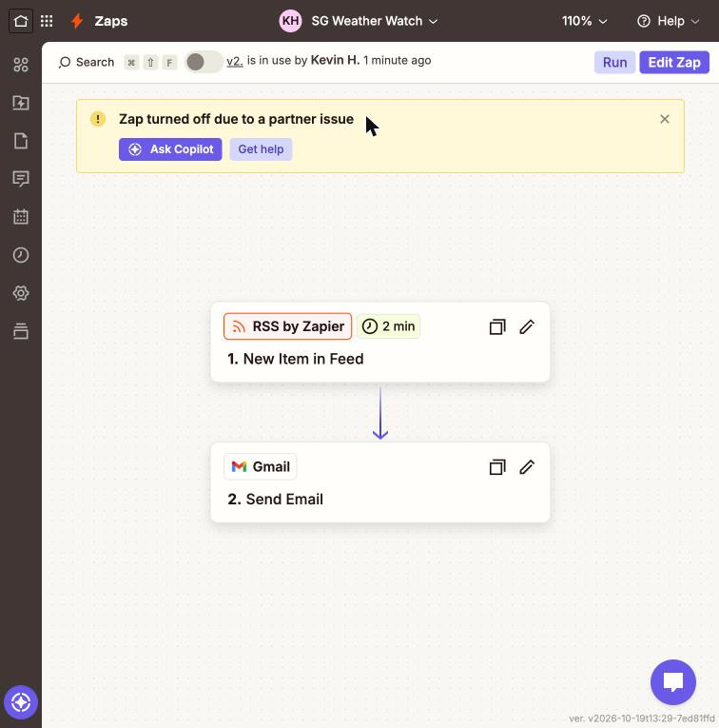Open the apps grid menu
The image size is (719, 728).
click(x=47, y=21)
